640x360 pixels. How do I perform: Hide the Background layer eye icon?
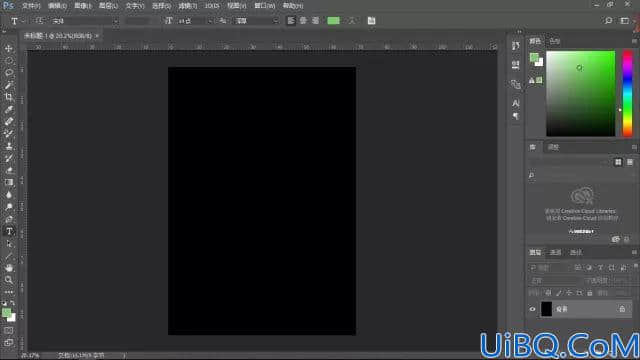click(532, 309)
